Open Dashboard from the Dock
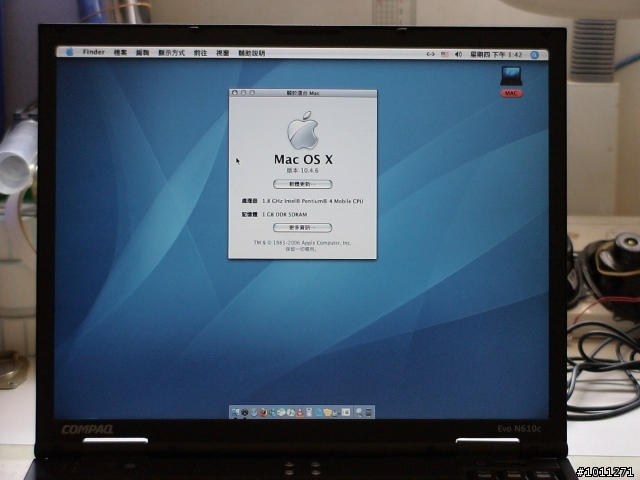Screen dimensions: 640x480 coord(244,412)
